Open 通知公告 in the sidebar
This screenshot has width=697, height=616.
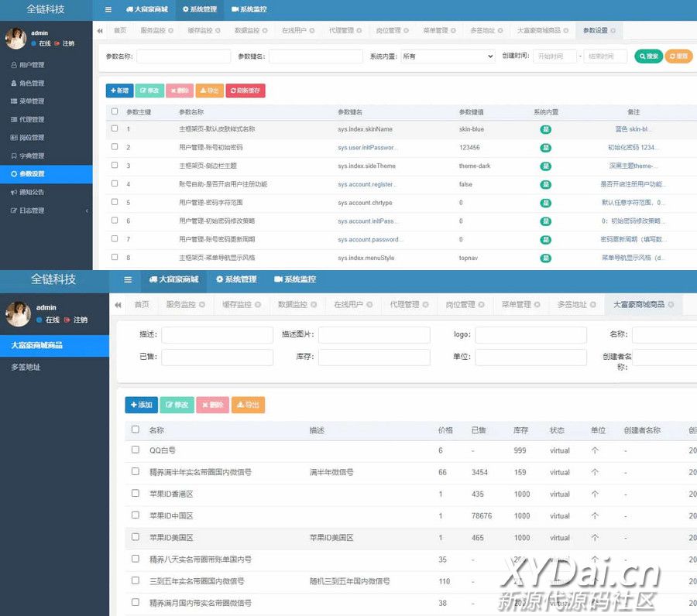(x=31, y=192)
